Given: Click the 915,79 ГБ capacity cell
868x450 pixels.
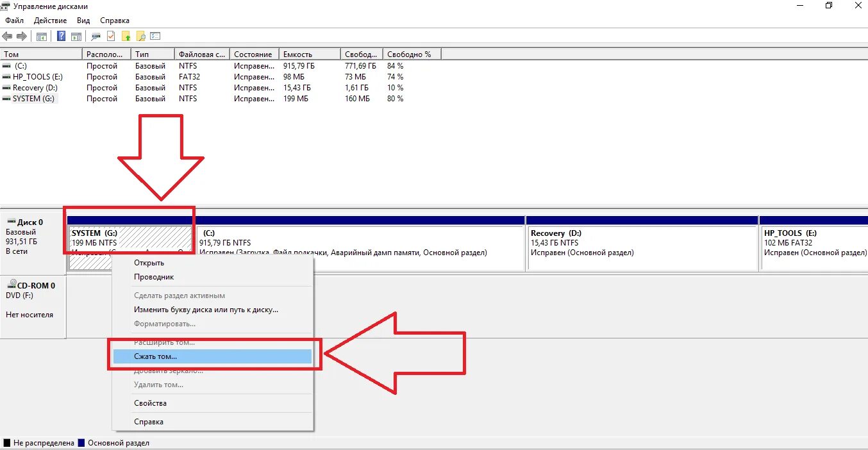Looking at the screenshot, I should [298, 66].
